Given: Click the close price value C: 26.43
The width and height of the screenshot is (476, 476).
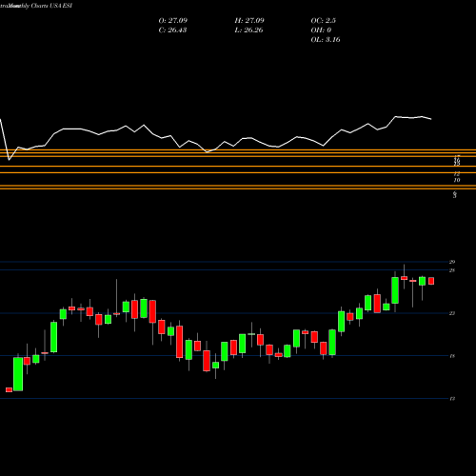Looking at the screenshot, I should (172, 30).
